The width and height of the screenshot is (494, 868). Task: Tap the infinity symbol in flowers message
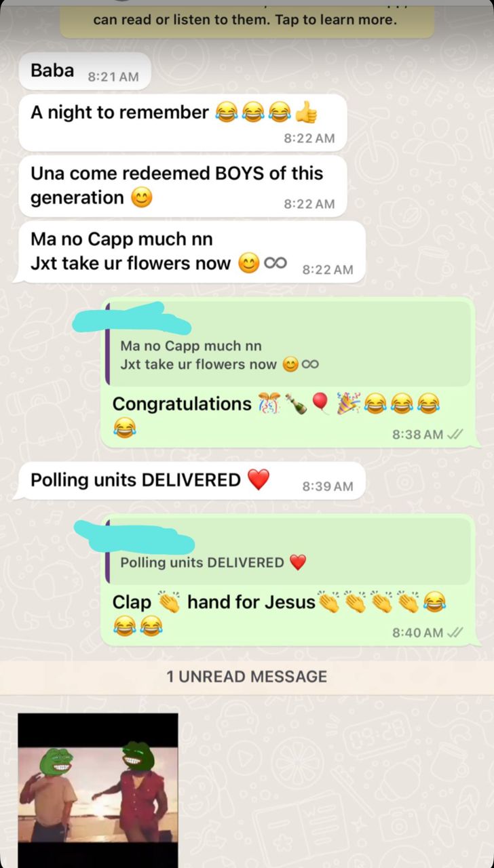point(275,263)
